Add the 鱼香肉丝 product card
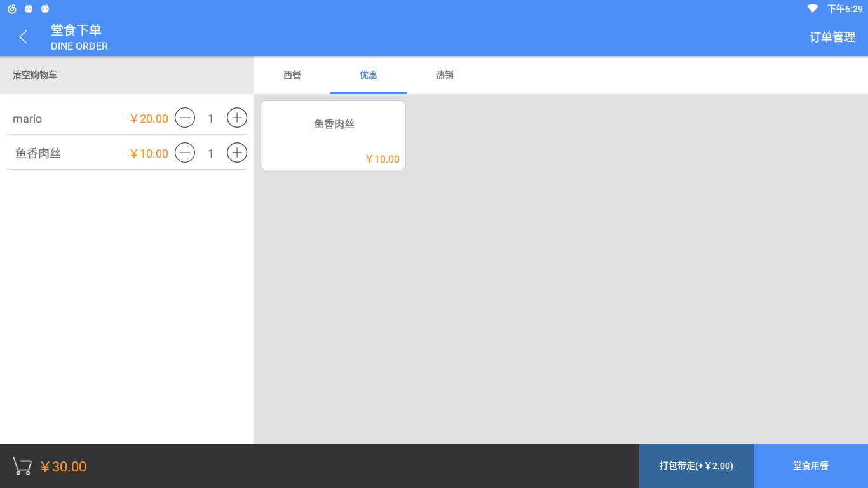 tap(333, 135)
